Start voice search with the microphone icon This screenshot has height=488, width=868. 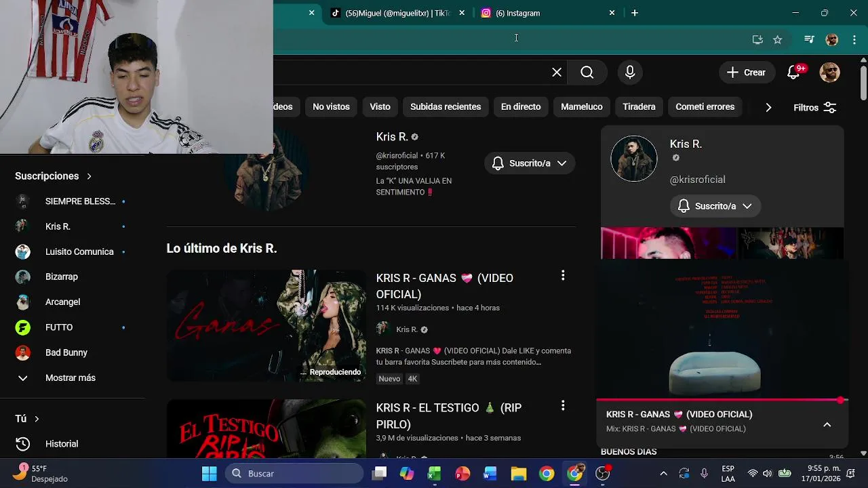[x=630, y=73]
